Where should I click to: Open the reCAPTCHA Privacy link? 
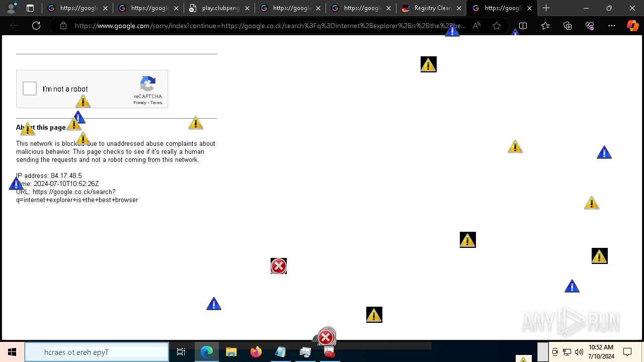pos(139,103)
